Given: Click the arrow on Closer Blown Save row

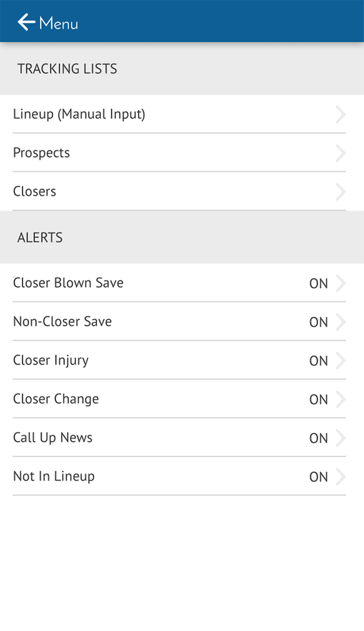Looking at the screenshot, I should (340, 283).
